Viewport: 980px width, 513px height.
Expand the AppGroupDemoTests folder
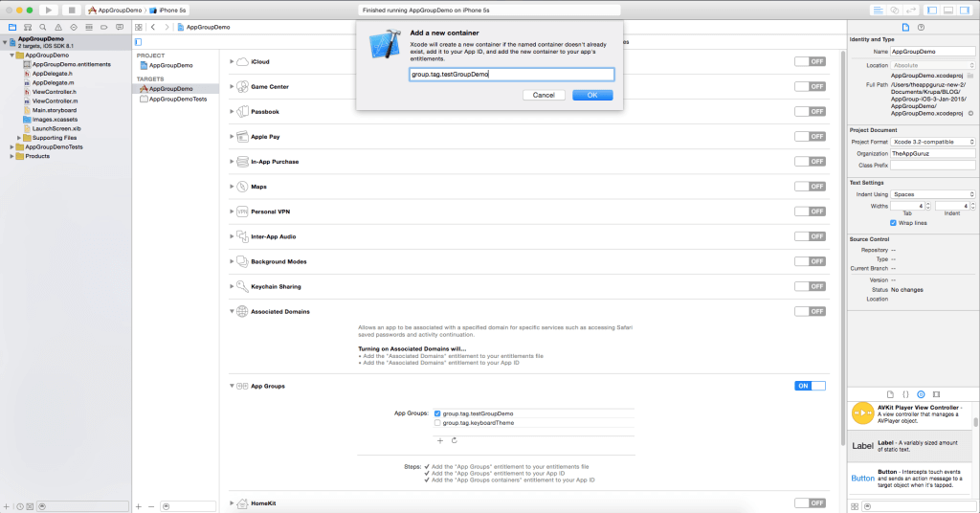pos(11,146)
